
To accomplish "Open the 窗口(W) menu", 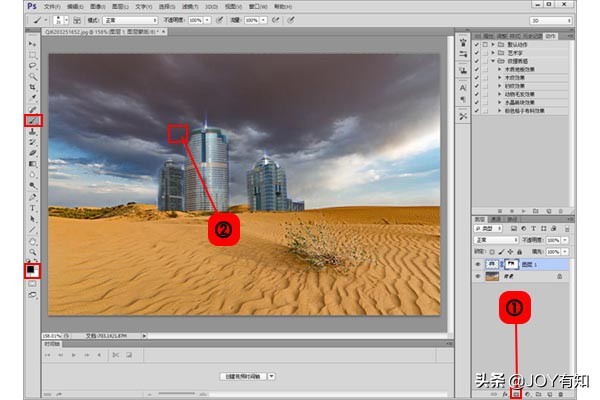I will 259,7.
